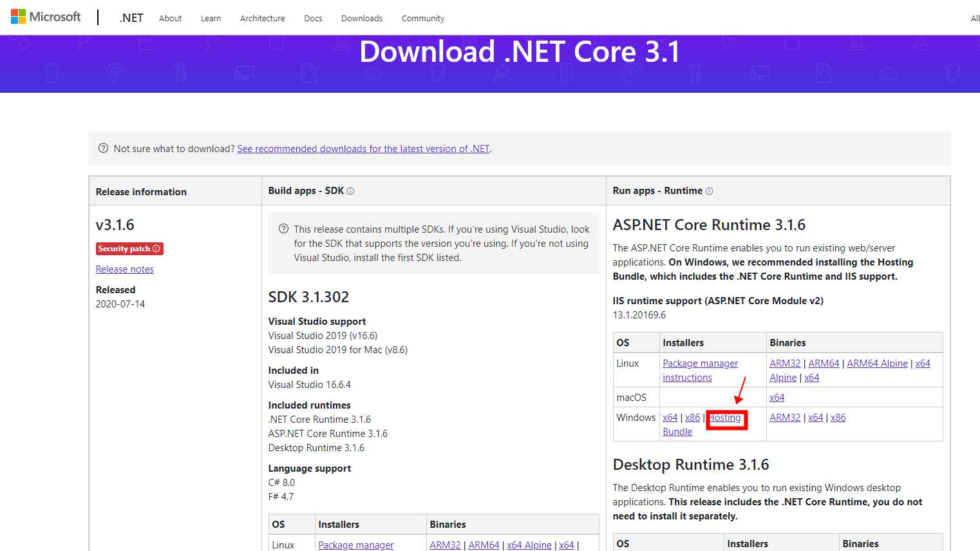Download ASP.NET Runtime Windows ARM32 binary
Viewport: 980px width, 551px height.
pyautogui.click(x=785, y=418)
